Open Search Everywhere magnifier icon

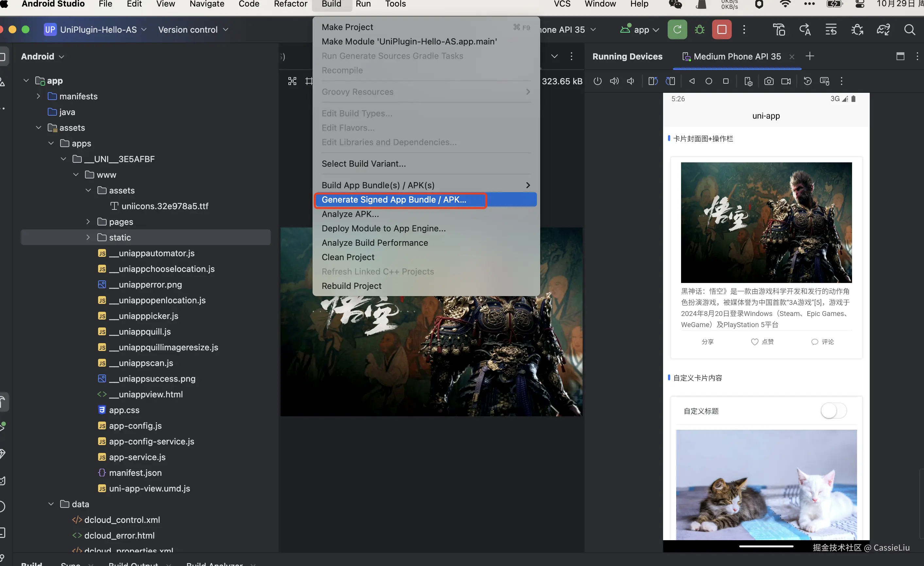tap(909, 29)
